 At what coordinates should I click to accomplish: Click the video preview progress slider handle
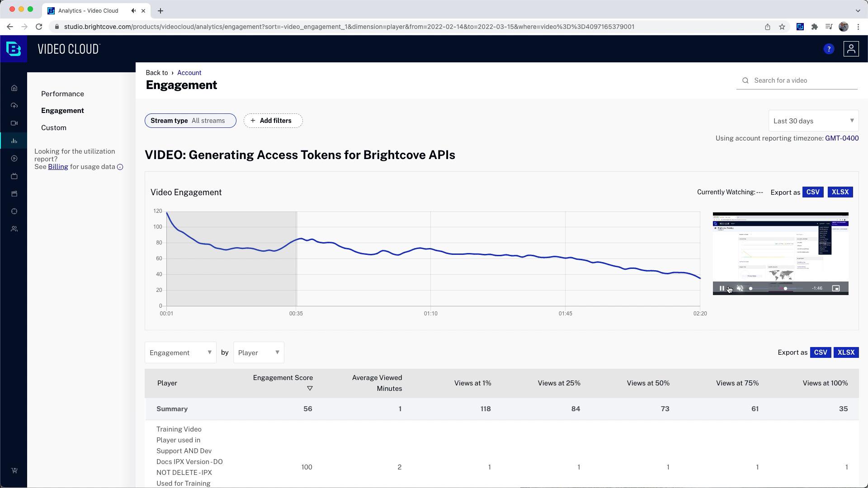pyautogui.click(x=785, y=288)
